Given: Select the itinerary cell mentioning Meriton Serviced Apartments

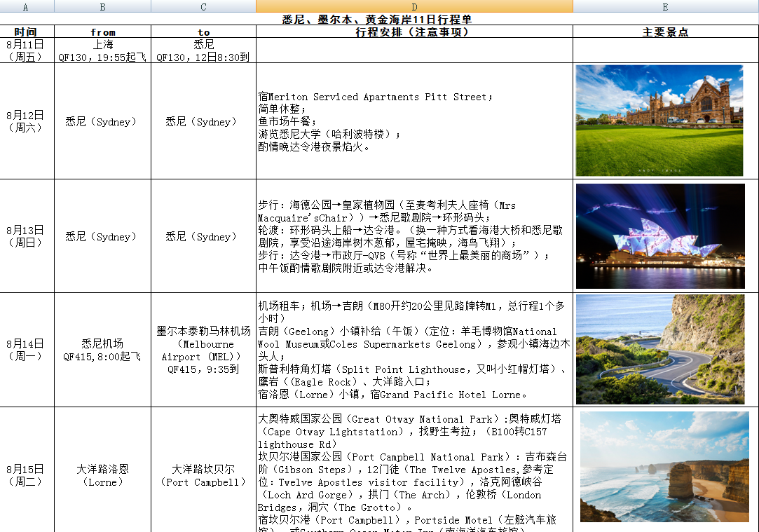Looking at the screenshot, I should 414,121.
